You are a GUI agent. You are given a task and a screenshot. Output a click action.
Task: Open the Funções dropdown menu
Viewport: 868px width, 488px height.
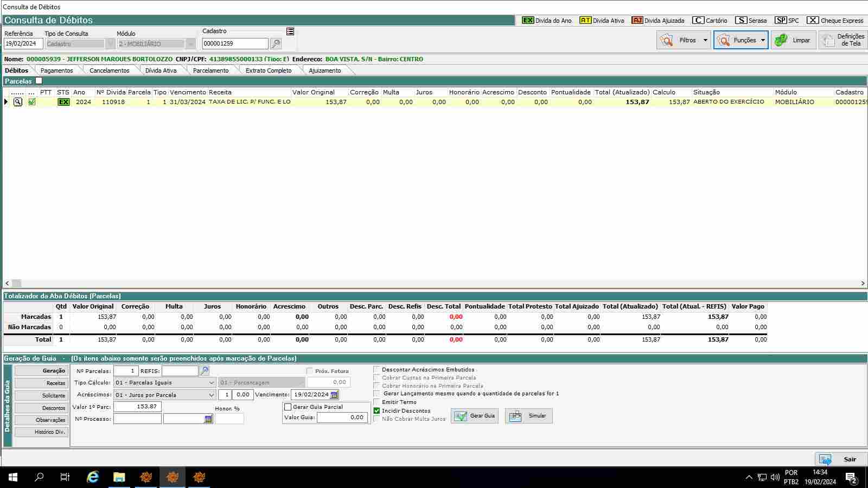pos(762,40)
